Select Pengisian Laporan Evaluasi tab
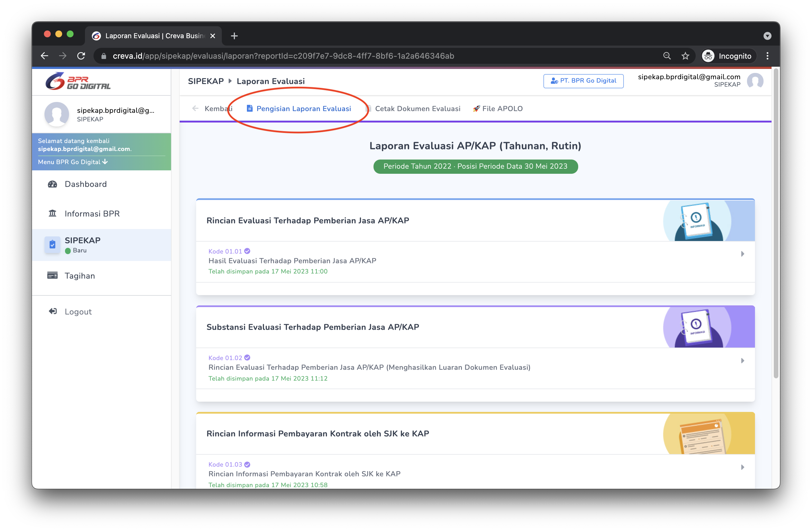 (299, 108)
